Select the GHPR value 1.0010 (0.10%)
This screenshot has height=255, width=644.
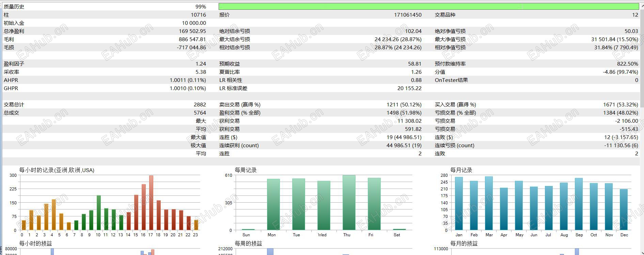tap(188, 88)
